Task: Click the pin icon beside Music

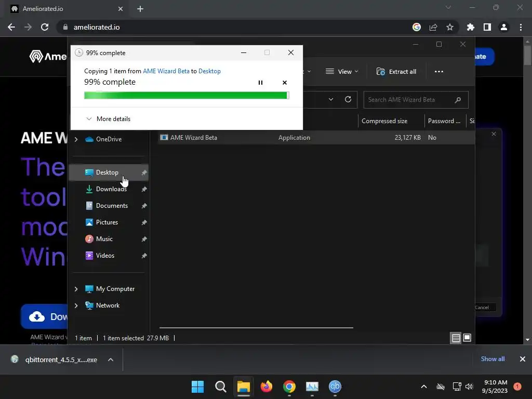Action: click(144, 239)
